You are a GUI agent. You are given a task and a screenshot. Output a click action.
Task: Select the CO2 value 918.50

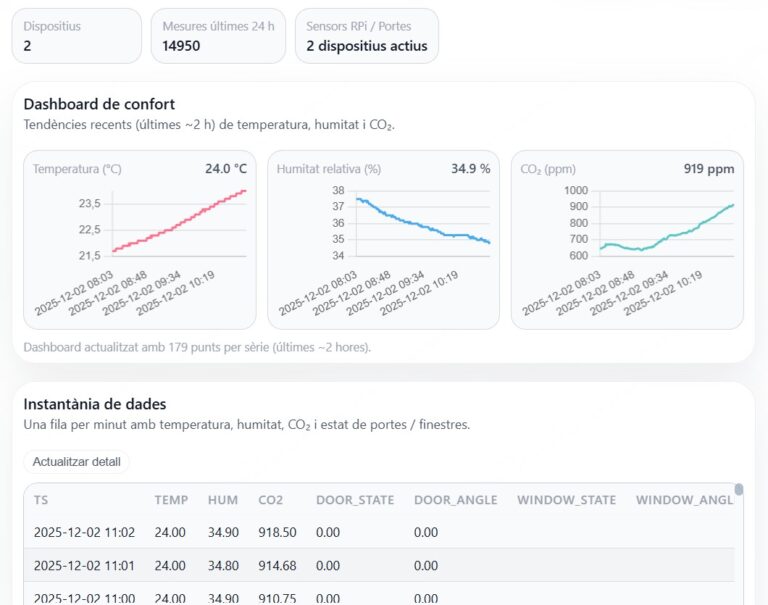(277, 532)
